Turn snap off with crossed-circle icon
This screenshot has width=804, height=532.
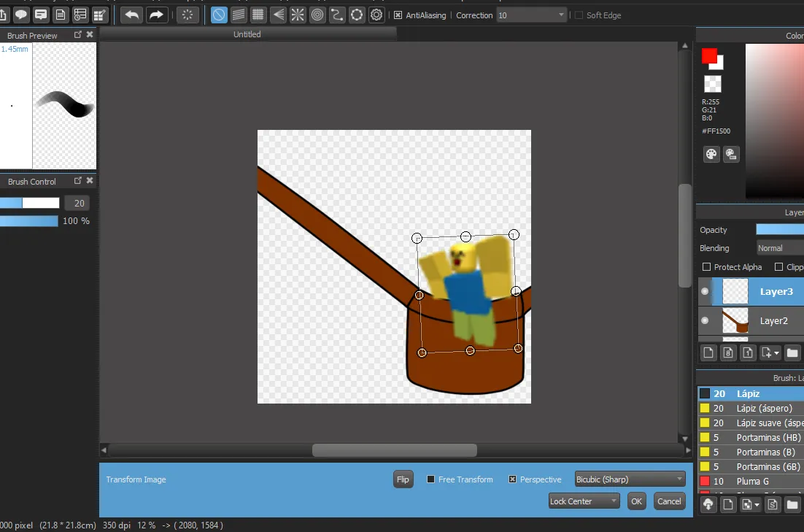(218, 15)
